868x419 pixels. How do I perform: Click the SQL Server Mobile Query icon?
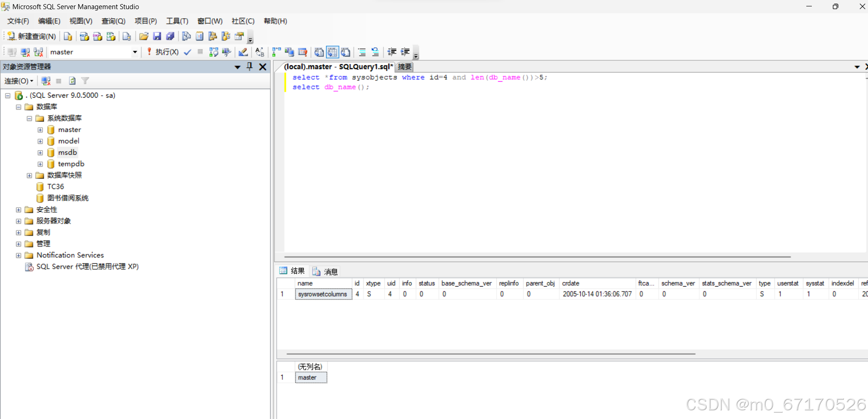point(127,37)
